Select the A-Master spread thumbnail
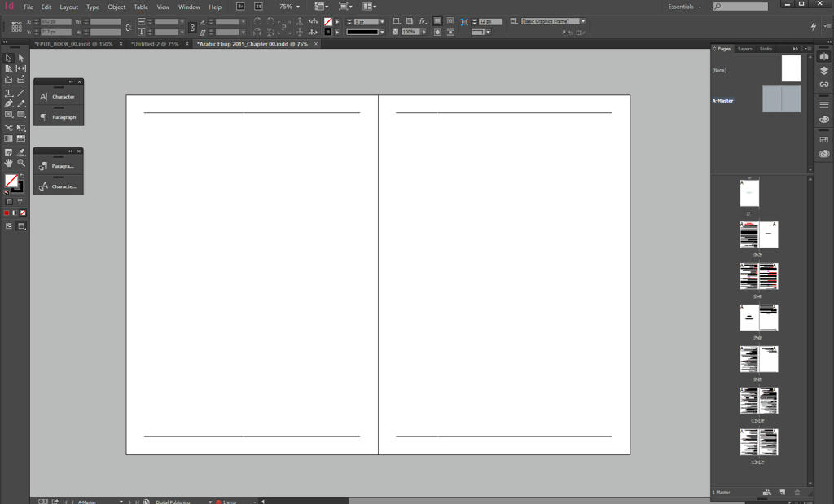 [781, 99]
